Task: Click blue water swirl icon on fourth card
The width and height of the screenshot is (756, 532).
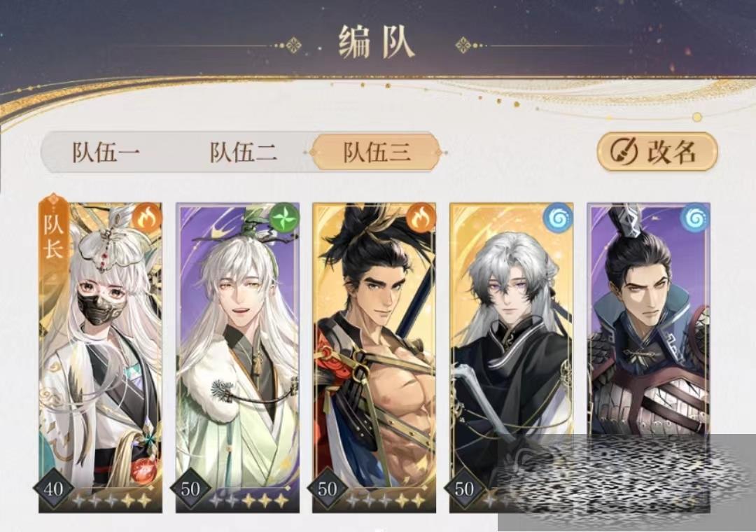Action: 559,218
